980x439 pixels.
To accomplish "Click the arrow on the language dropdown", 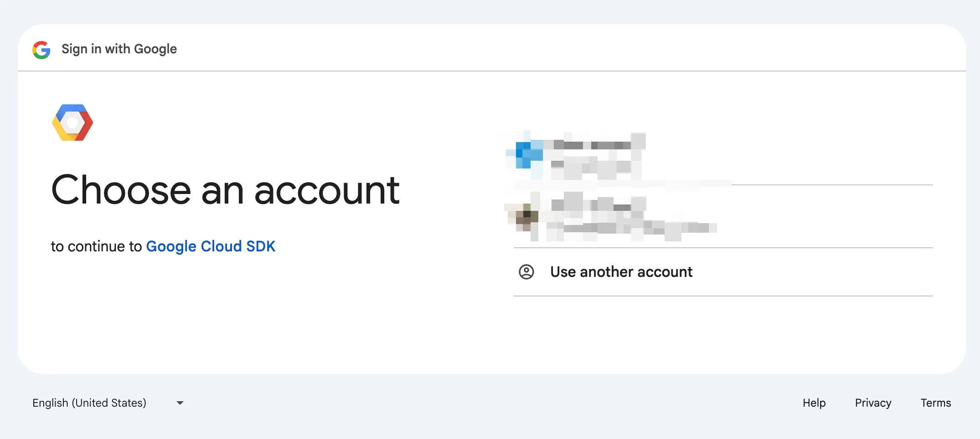I will (x=180, y=403).
